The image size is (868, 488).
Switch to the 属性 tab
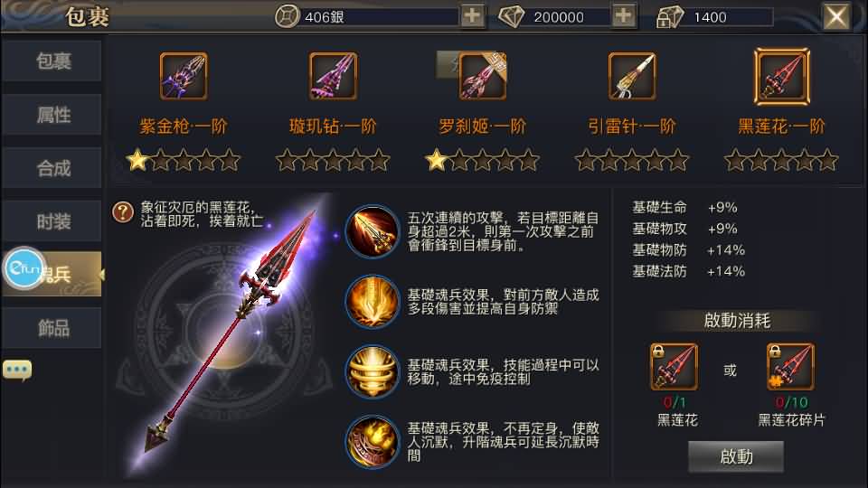(52, 115)
